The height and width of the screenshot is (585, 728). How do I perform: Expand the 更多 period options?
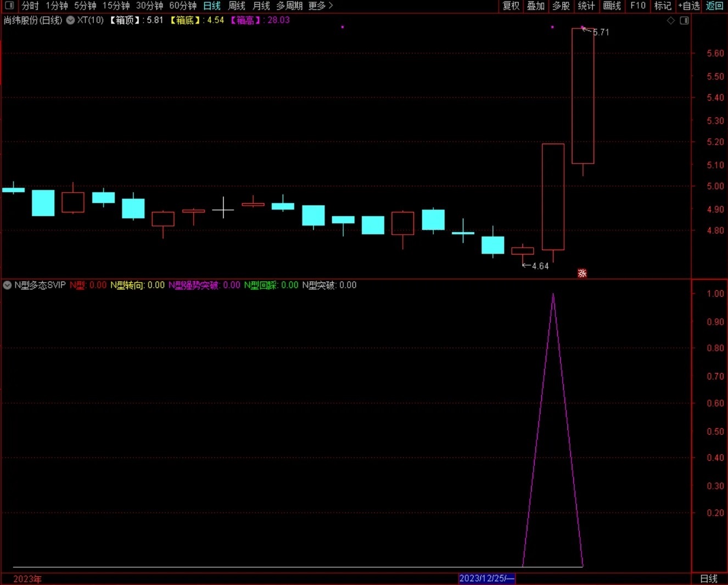click(x=321, y=5)
